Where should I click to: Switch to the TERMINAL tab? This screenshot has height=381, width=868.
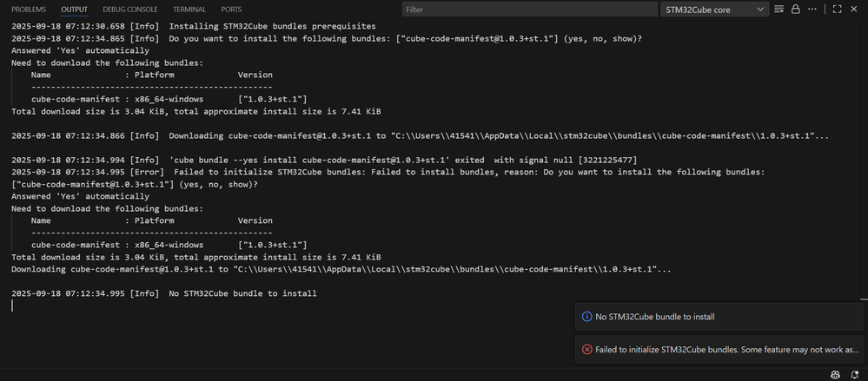189,10
